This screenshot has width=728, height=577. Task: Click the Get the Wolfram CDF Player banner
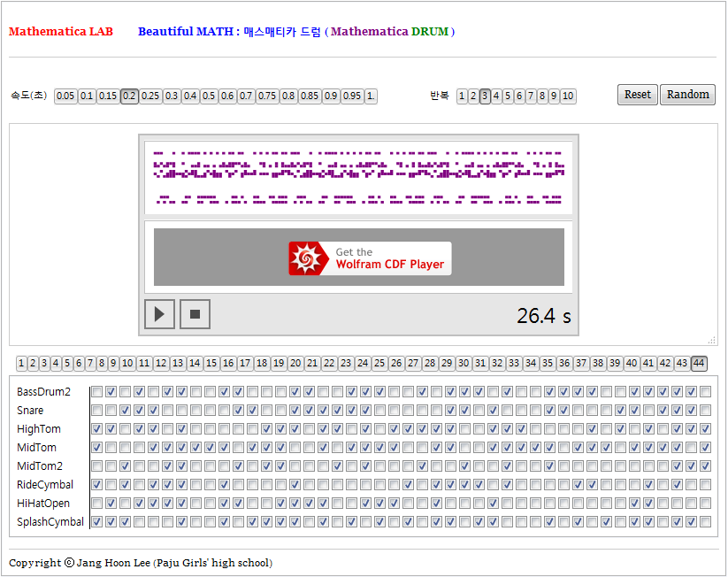369,258
